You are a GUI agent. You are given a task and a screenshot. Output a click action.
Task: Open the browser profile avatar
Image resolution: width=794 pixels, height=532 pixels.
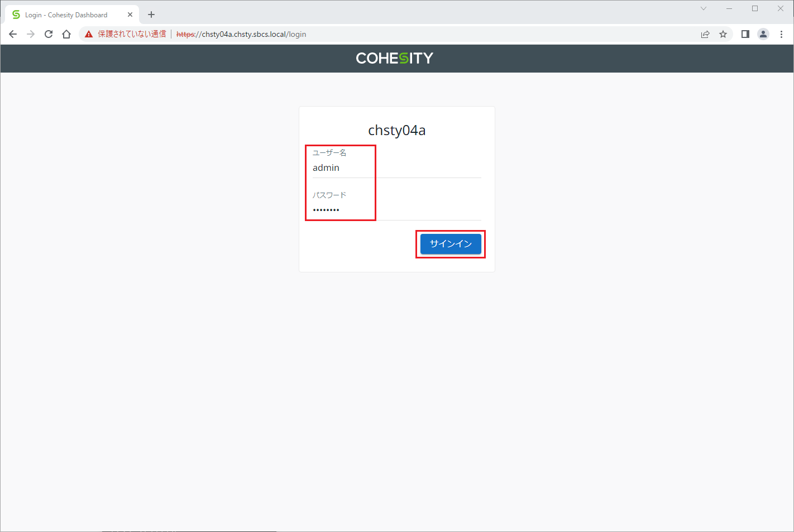coord(763,34)
